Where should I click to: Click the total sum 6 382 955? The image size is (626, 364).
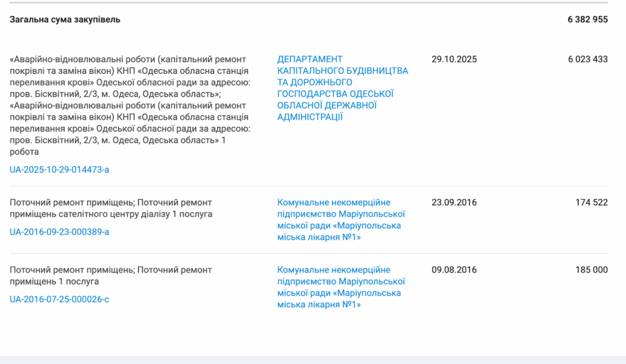[587, 20]
